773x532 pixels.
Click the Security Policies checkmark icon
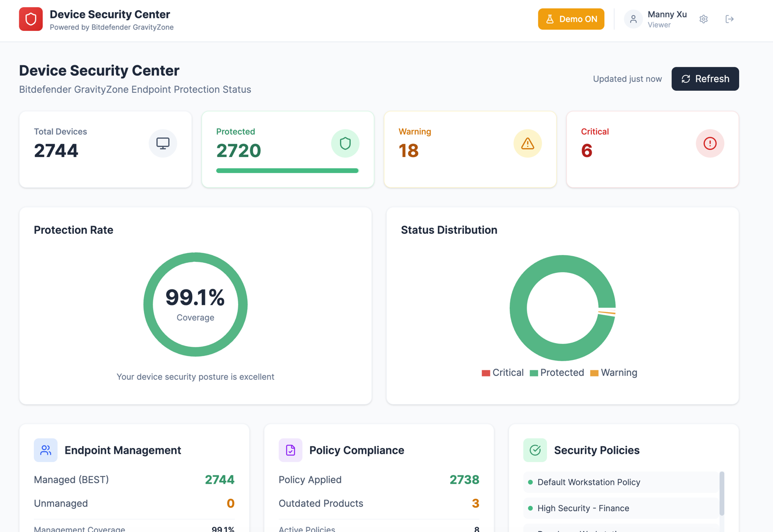coord(535,450)
